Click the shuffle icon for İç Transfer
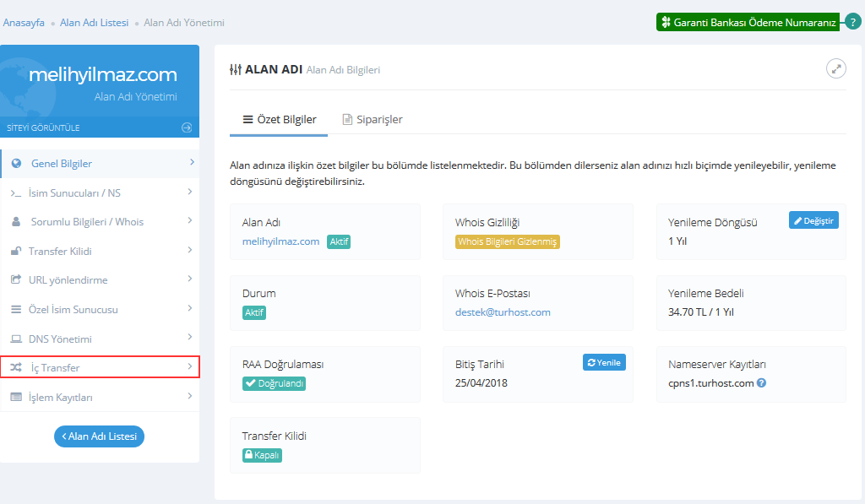Viewport: 865px width, 504px height. coord(16,368)
